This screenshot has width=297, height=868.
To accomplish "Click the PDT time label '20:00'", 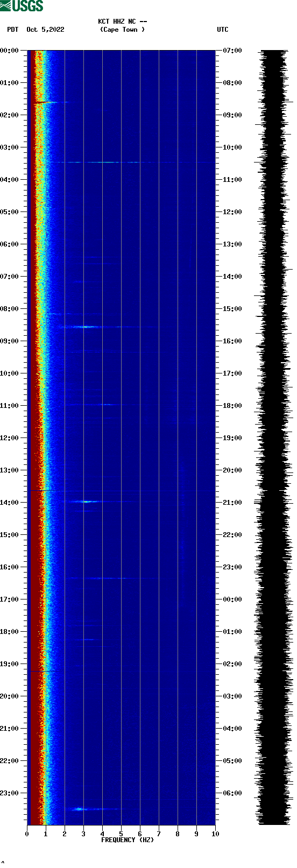I will point(10,696).
